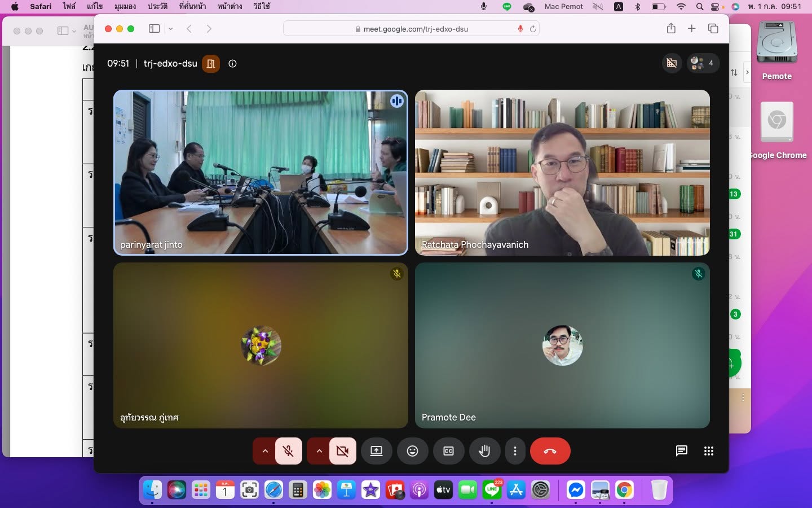This screenshot has width=812, height=508.
Task: Reload the Meet page
Action: tap(532, 29)
